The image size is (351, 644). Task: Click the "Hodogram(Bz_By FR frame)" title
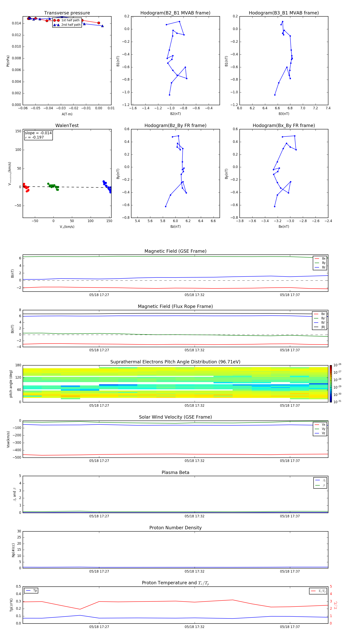coord(175,125)
